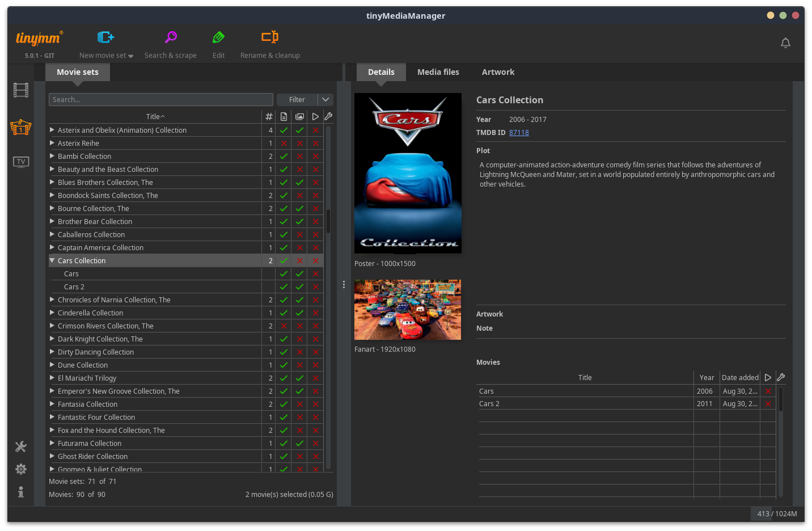Image resolution: width=812 pixels, height=531 pixels.
Task: Sort movie sets by Title column header
Action: [x=155, y=116]
